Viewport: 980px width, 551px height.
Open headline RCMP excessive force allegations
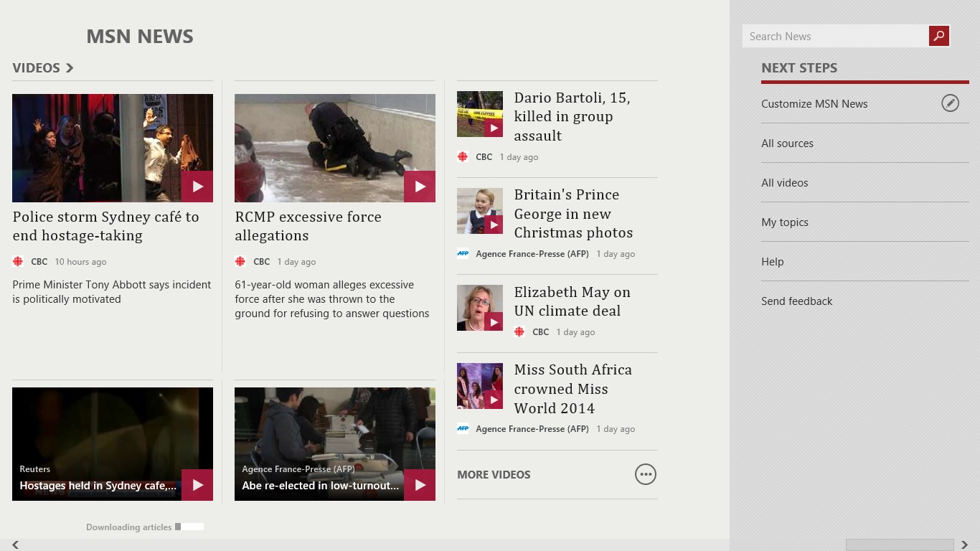308,226
